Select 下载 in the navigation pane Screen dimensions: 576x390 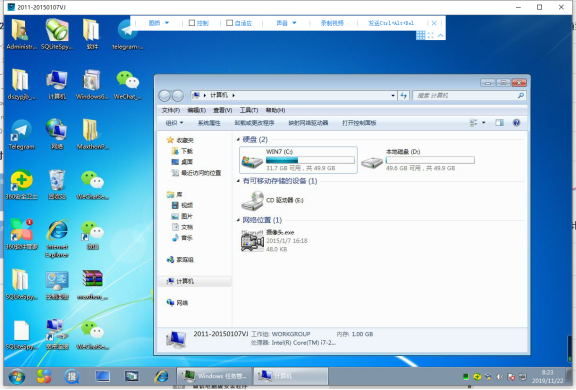(x=183, y=151)
